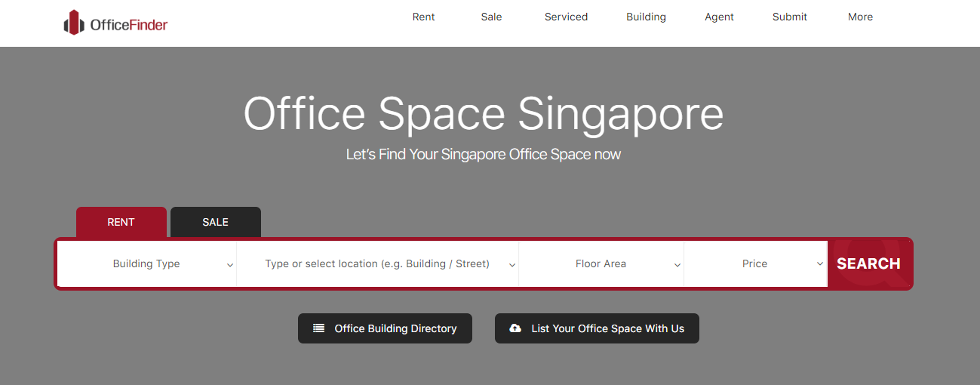Click the OfficeFinder wordmark text
980x385 pixels.
pos(129,25)
